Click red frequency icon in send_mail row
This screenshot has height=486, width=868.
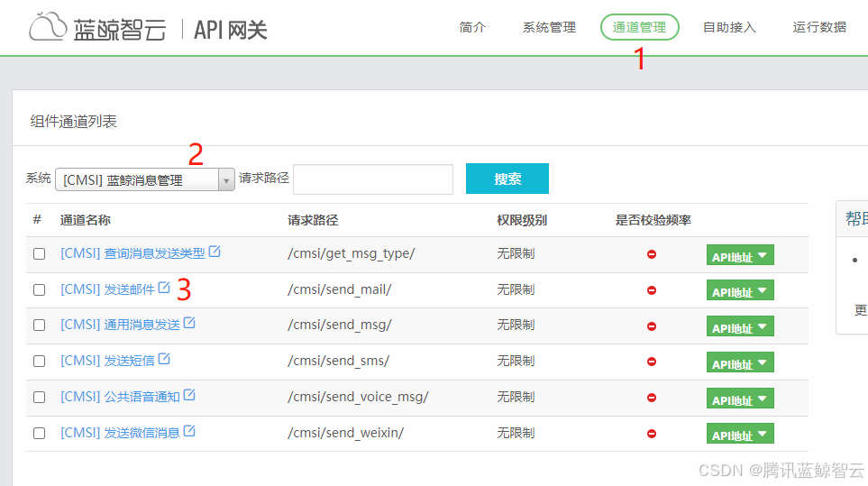(x=652, y=290)
